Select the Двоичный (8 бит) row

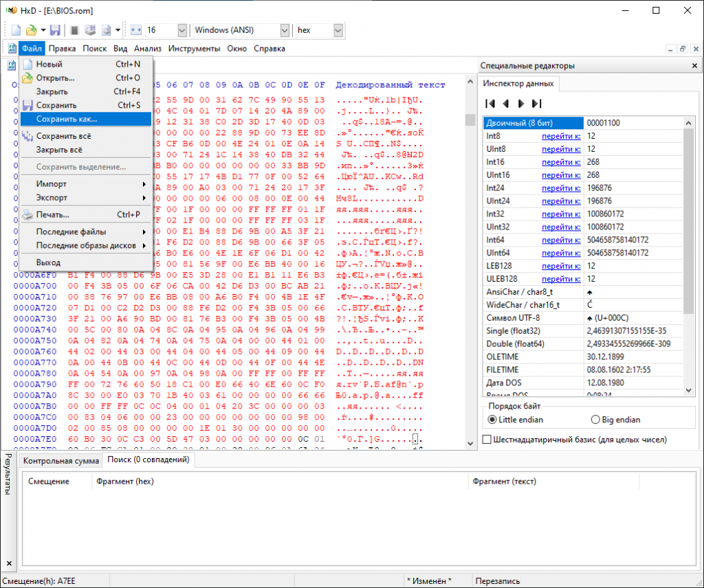click(583, 123)
